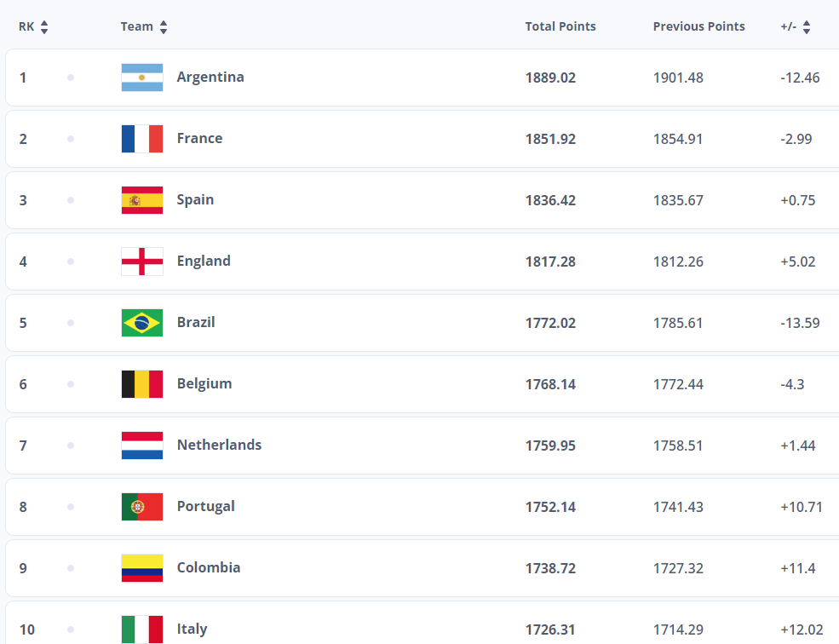The height and width of the screenshot is (644, 839).
Task: Sort table by Team column arrows
Action: (x=164, y=27)
